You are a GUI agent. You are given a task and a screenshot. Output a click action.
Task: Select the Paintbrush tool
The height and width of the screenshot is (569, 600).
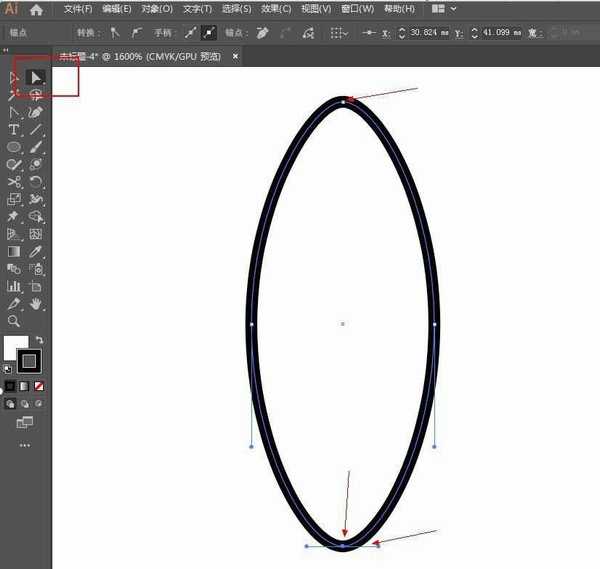pyautogui.click(x=36, y=147)
